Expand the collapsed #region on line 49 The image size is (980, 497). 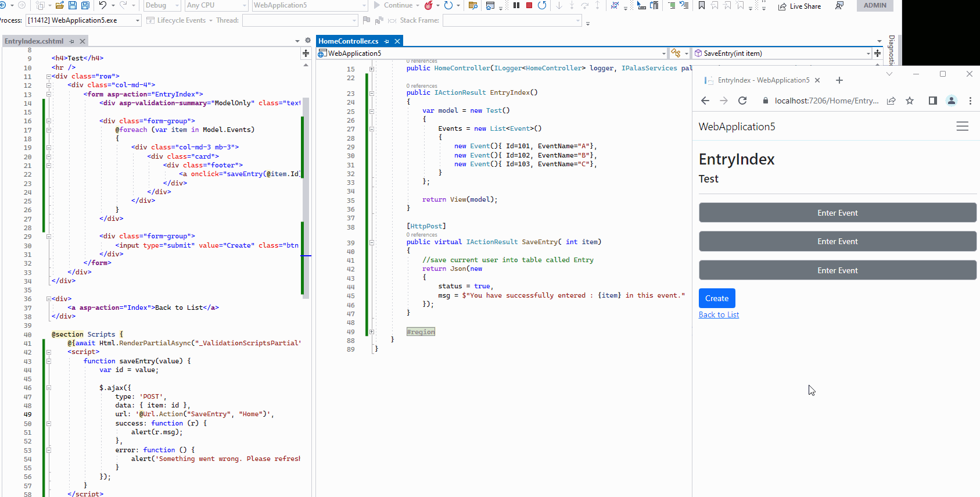click(372, 332)
